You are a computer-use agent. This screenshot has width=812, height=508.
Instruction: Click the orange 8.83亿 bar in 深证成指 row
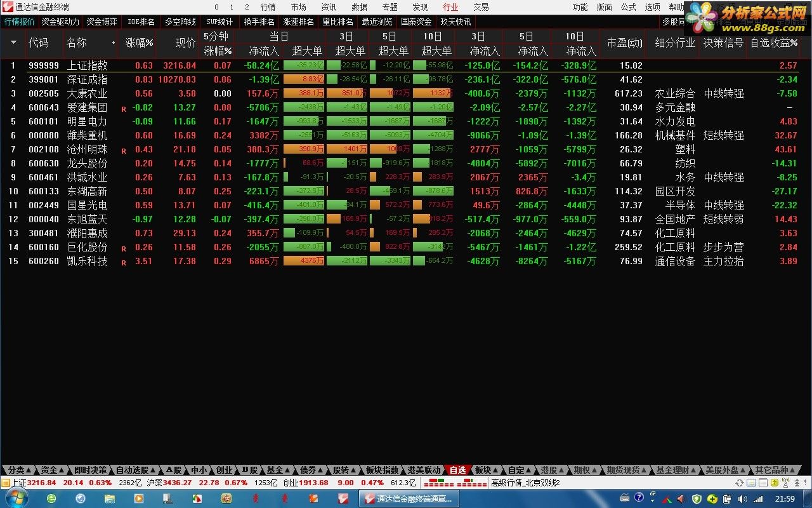click(x=304, y=79)
